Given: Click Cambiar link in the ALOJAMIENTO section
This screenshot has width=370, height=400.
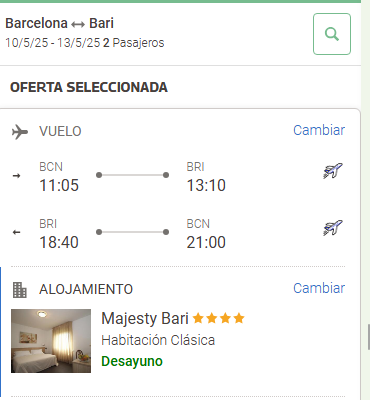Looking at the screenshot, I should coord(319,288).
